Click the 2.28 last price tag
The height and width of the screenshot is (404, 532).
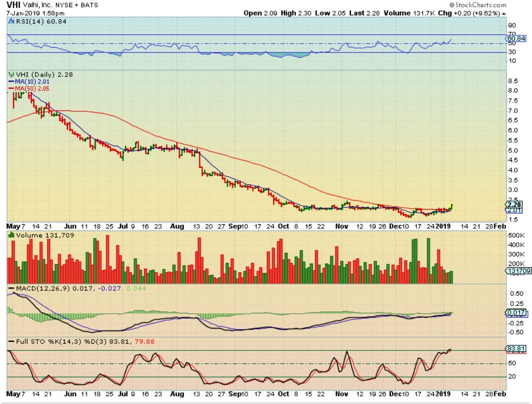(514, 205)
